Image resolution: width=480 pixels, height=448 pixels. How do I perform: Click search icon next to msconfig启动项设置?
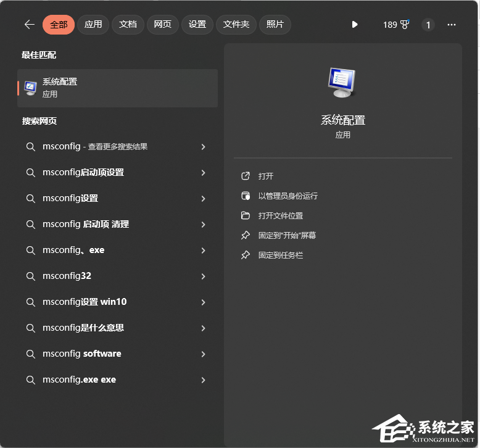[x=31, y=173]
